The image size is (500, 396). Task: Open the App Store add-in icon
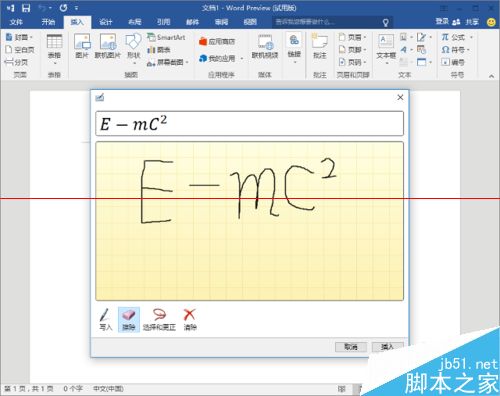217,41
